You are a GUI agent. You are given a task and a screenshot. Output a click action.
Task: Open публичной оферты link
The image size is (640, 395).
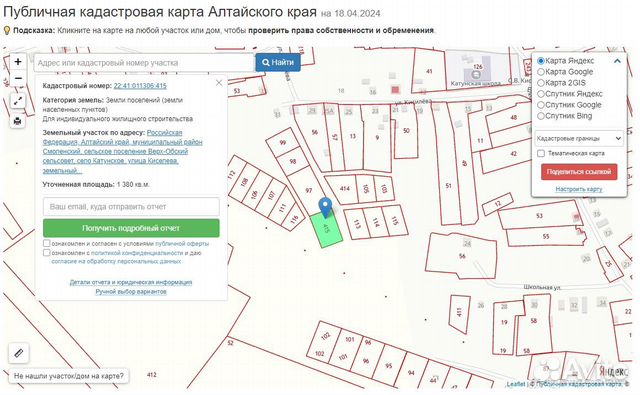[182, 244]
